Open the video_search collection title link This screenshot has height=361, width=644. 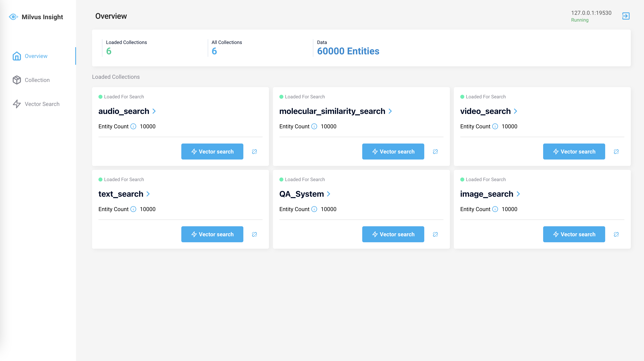point(486,111)
